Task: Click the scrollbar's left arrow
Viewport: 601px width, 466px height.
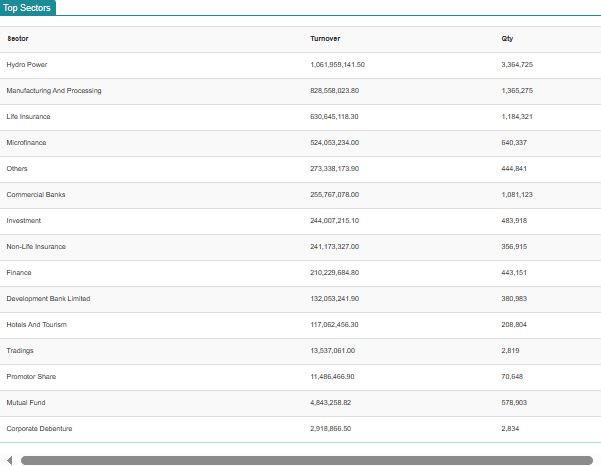Action: point(10,460)
